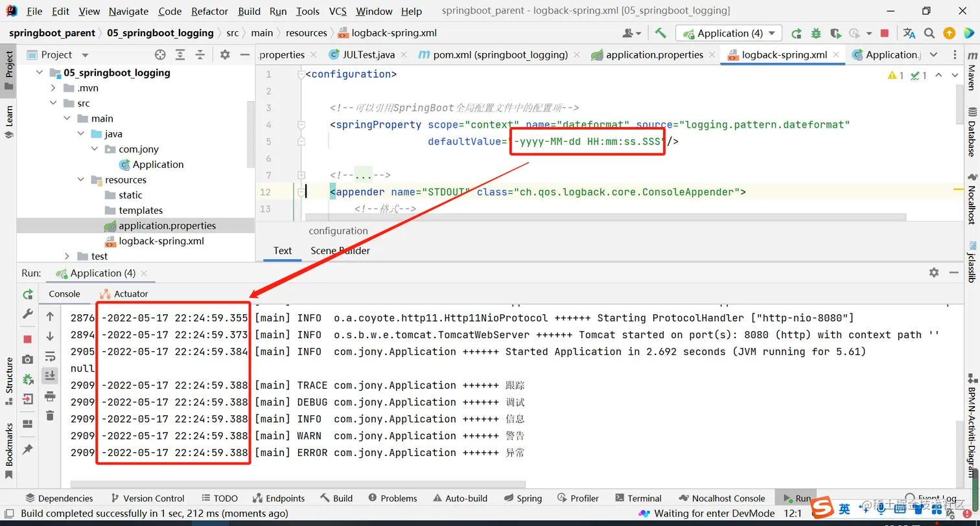Collapse the resources folder node
This screenshot has width=980, height=526.
pyautogui.click(x=80, y=180)
